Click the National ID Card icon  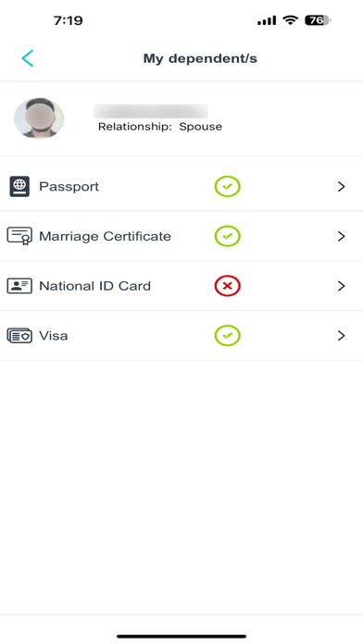pos(19,285)
